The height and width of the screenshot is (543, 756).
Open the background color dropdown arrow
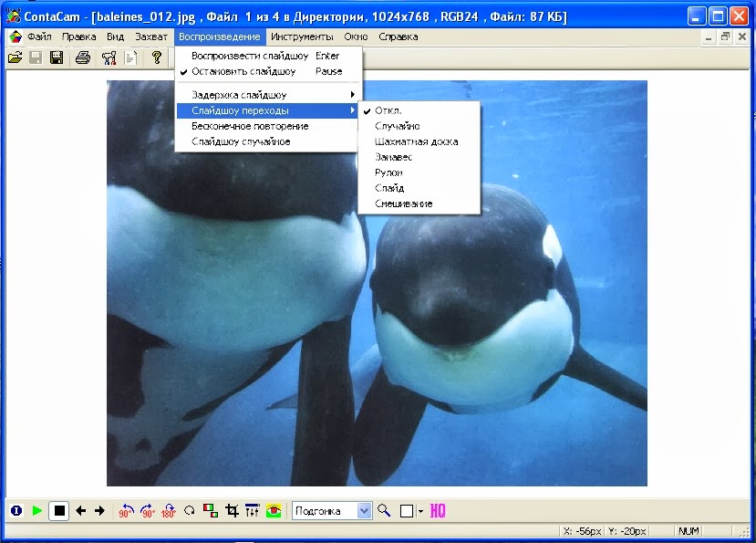pyautogui.click(x=420, y=511)
